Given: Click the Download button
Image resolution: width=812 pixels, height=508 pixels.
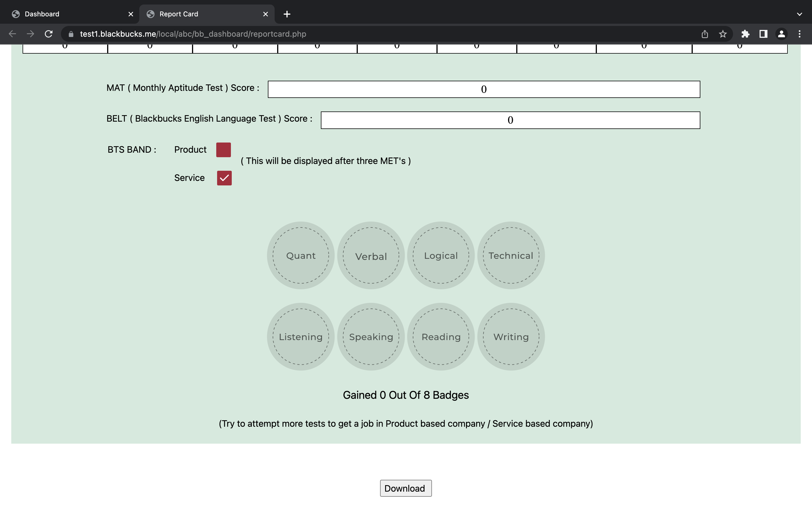Looking at the screenshot, I should [x=406, y=488].
